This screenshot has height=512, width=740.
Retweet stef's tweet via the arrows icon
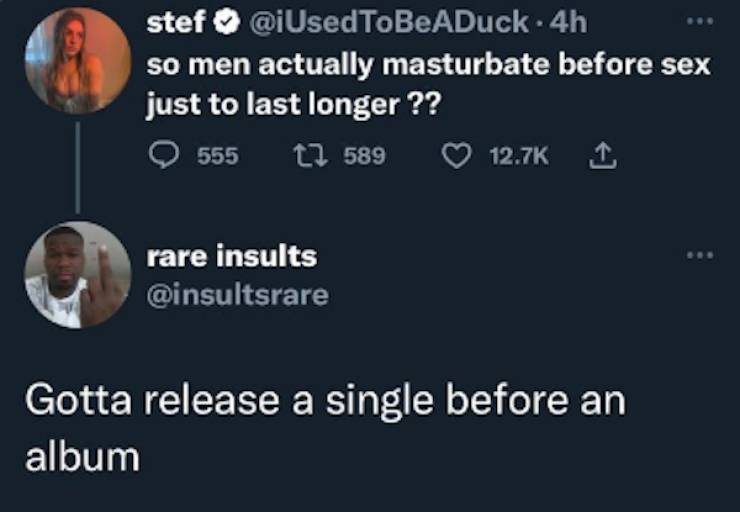[305, 156]
